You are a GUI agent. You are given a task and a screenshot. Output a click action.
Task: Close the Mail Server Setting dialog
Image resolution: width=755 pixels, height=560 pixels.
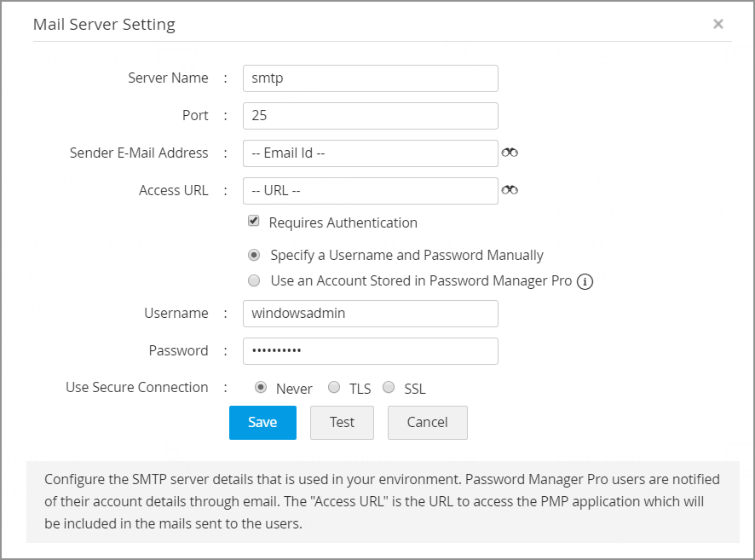pos(718,24)
